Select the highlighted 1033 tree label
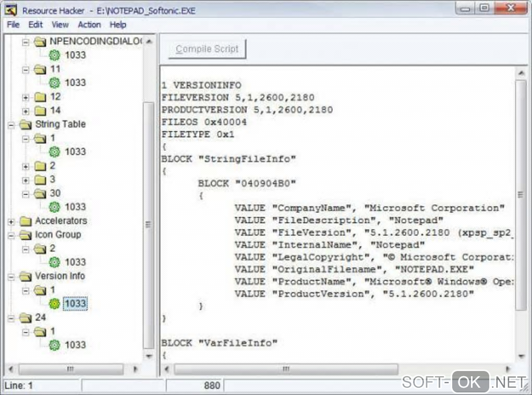 click(75, 303)
